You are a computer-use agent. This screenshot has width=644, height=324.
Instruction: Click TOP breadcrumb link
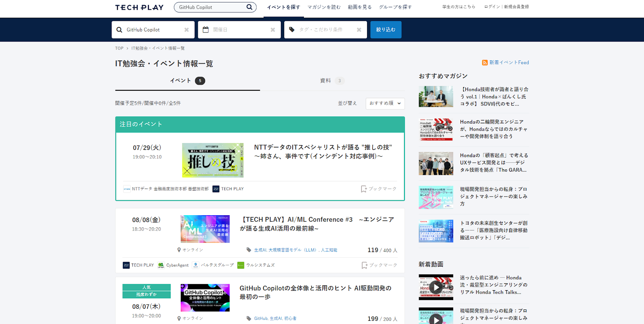pyautogui.click(x=119, y=48)
